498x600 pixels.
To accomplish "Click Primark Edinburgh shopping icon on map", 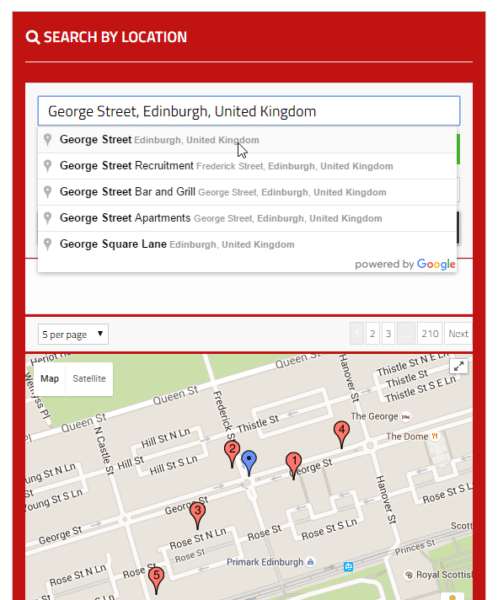I will (x=310, y=562).
